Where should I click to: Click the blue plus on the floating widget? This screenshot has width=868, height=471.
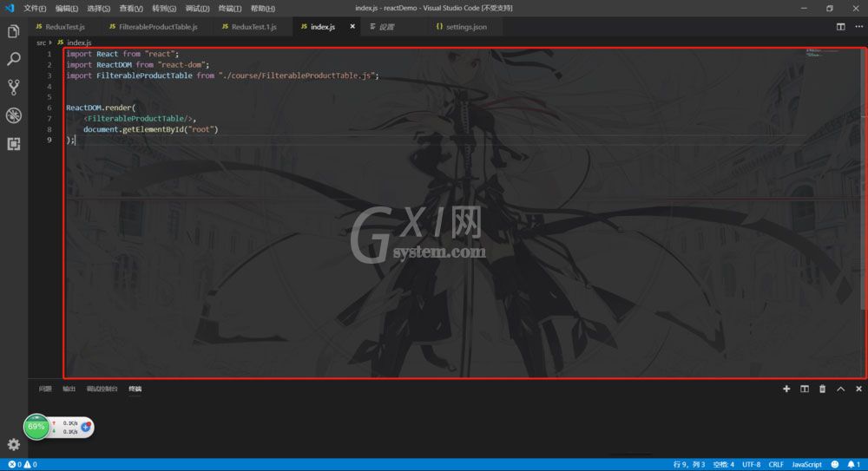86,427
